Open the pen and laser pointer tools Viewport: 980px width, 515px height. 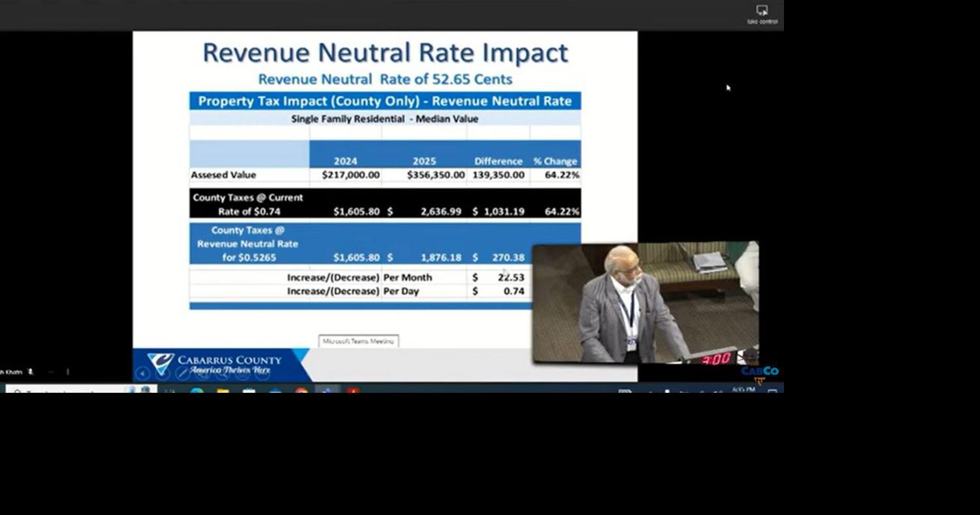tap(182, 373)
